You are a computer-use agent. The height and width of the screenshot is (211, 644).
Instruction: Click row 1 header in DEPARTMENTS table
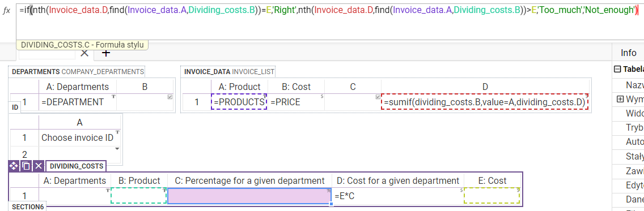(24, 102)
